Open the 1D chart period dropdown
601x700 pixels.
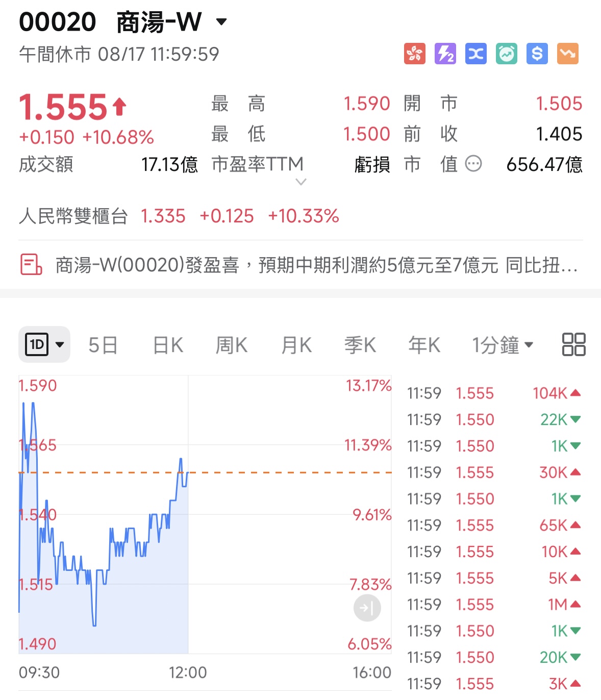coord(44,344)
